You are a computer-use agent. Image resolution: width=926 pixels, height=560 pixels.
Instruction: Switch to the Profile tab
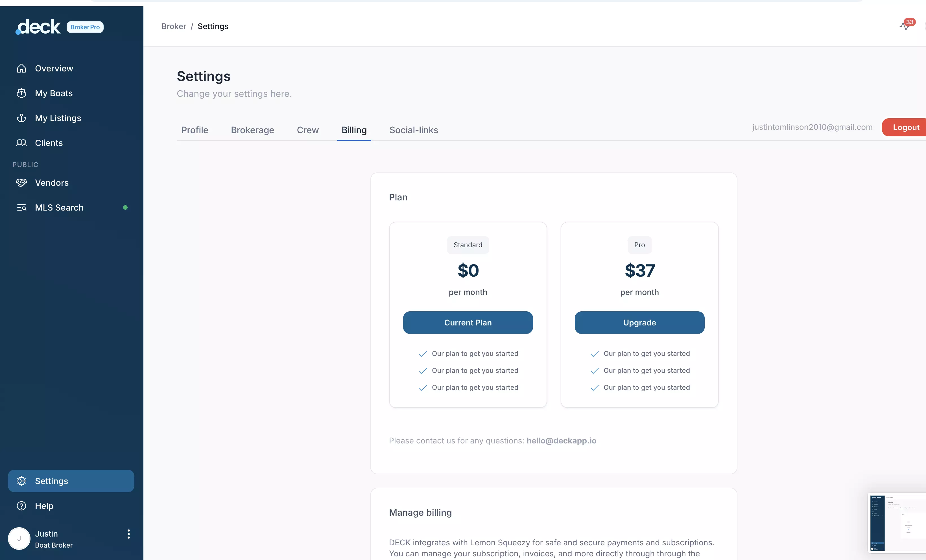[x=195, y=130]
